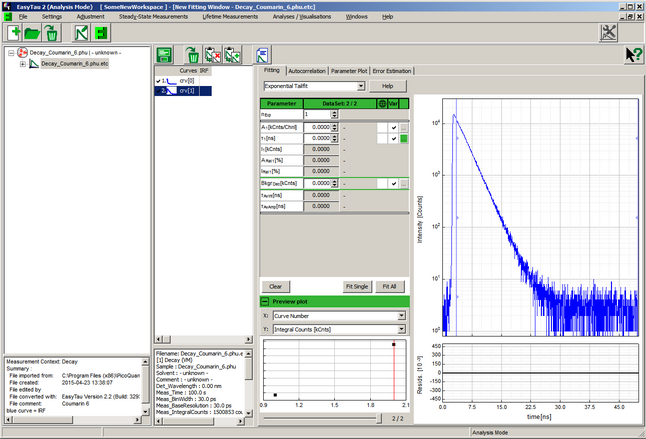The image size is (646, 439).
Task: Switch to the Autocorrelation tab
Action: pyautogui.click(x=306, y=71)
